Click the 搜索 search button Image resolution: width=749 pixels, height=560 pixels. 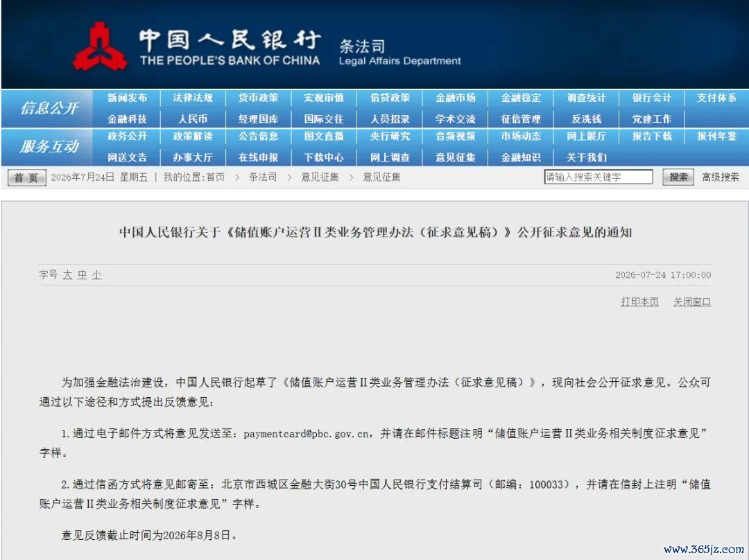coord(678,177)
